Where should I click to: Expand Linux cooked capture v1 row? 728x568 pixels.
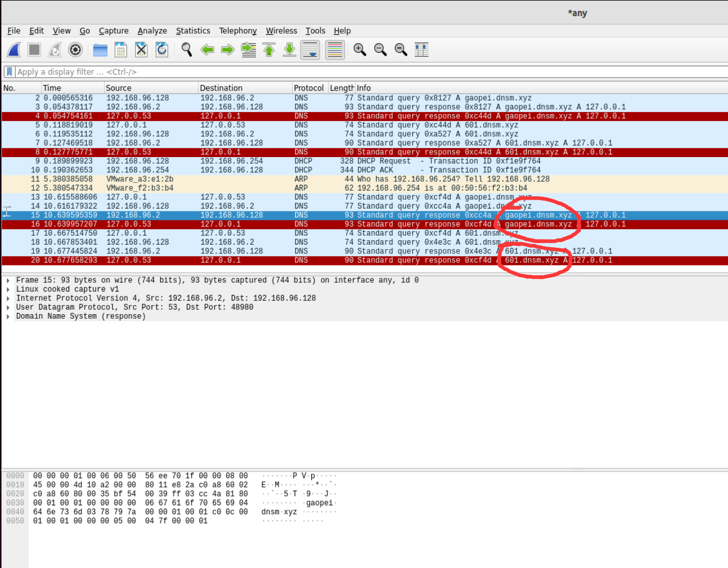(x=8, y=289)
